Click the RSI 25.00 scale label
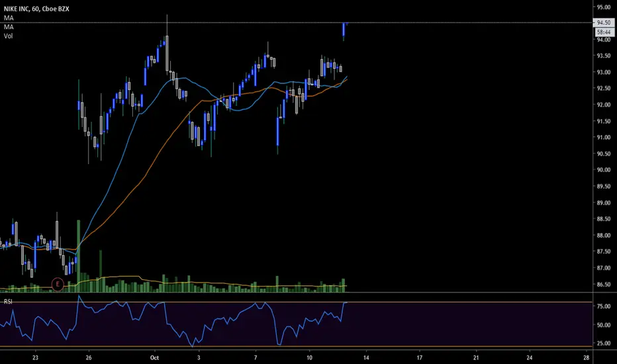Image resolution: width=617 pixels, height=364 pixels. pyautogui.click(x=604, y=343)
